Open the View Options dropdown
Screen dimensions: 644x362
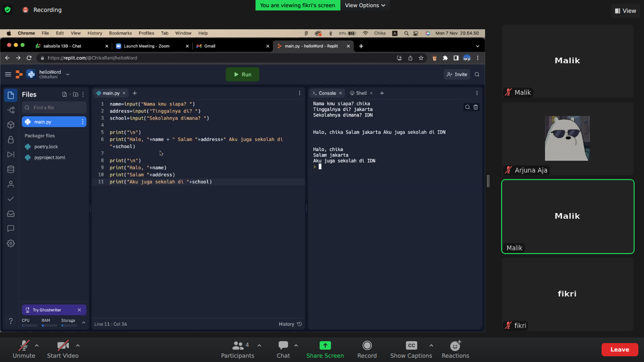coord(365,5)
